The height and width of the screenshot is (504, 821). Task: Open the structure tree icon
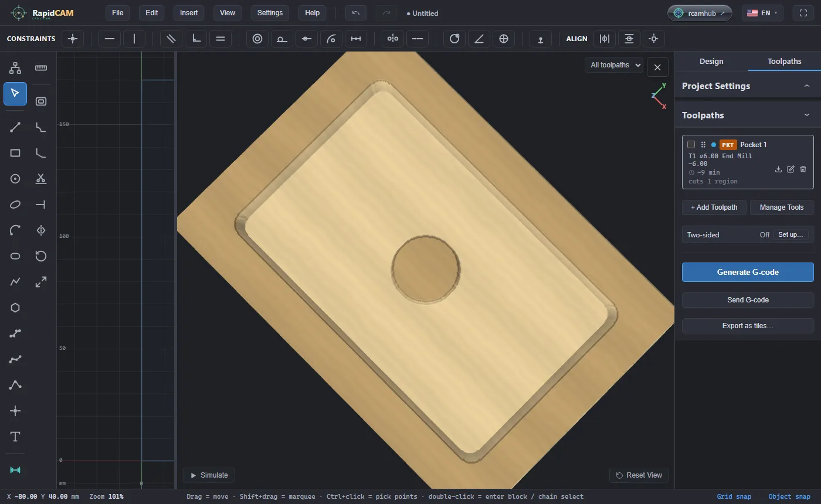coord(15,68)
